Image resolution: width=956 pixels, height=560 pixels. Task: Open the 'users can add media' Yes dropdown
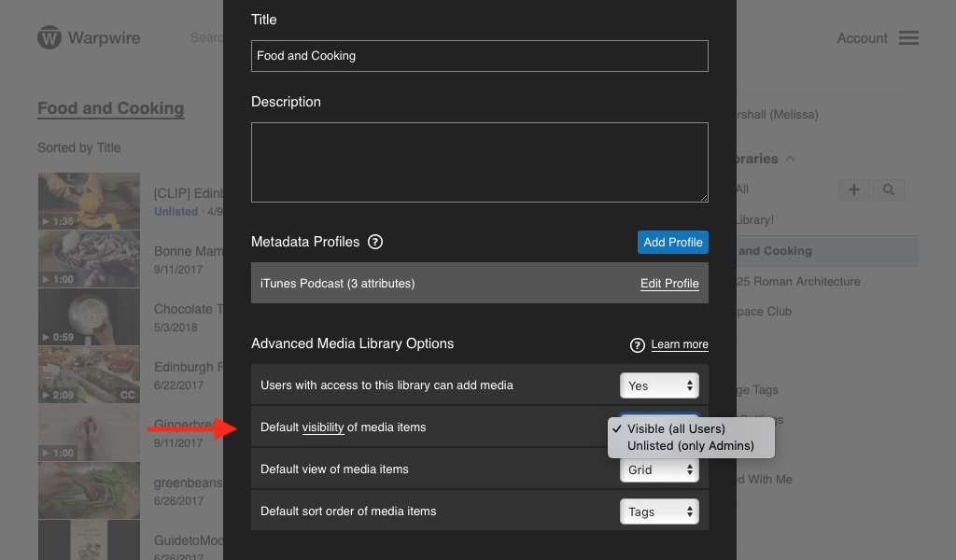[659, 385]
